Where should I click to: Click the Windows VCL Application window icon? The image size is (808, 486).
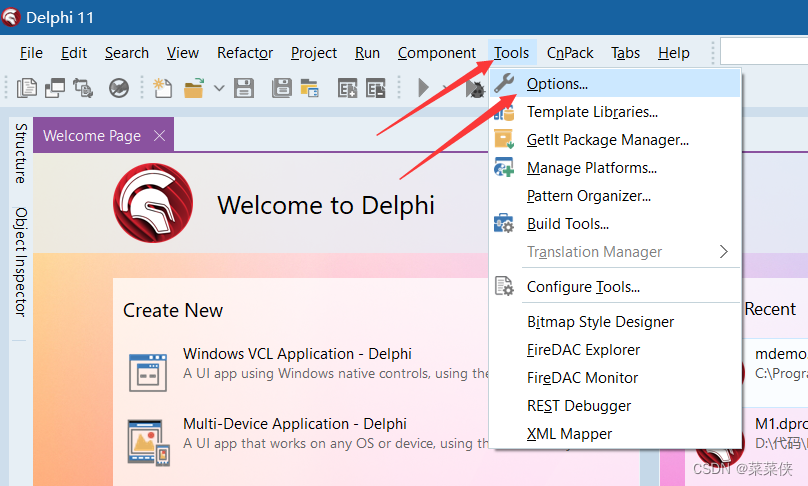(148, 372)
